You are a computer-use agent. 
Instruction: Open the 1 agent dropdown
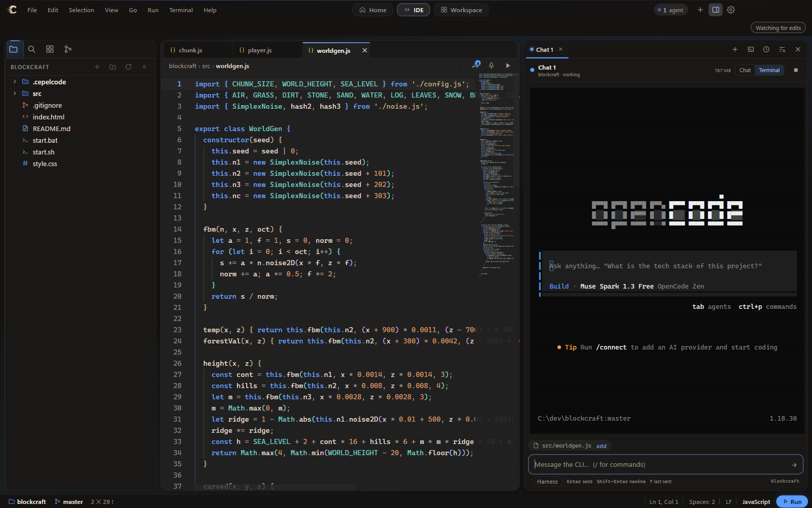pos(671,10)
